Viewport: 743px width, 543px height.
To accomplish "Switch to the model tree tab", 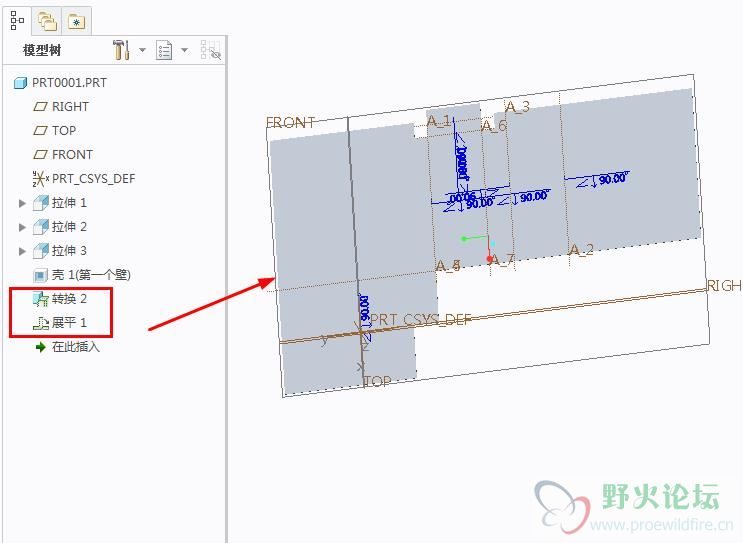I will [x=18, y=21].
